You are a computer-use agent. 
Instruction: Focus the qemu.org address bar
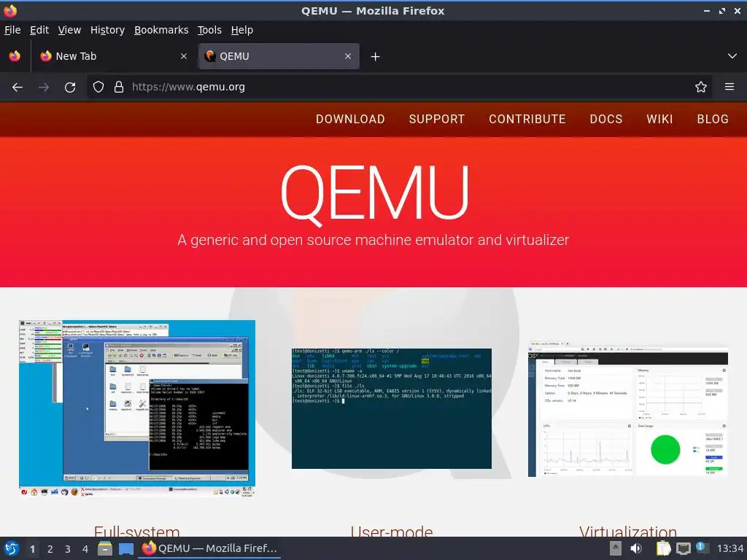pyautogui.click(x=400, y=87)
